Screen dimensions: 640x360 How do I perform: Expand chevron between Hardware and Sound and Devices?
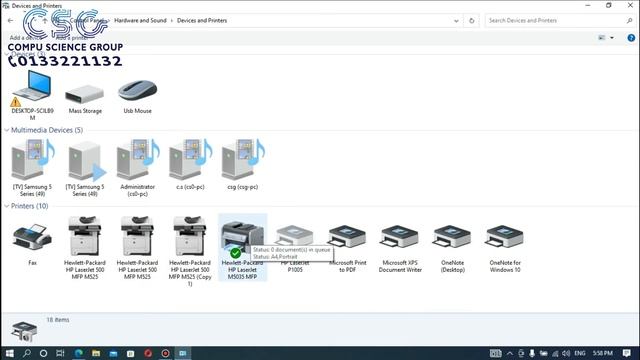pos(172,20)
